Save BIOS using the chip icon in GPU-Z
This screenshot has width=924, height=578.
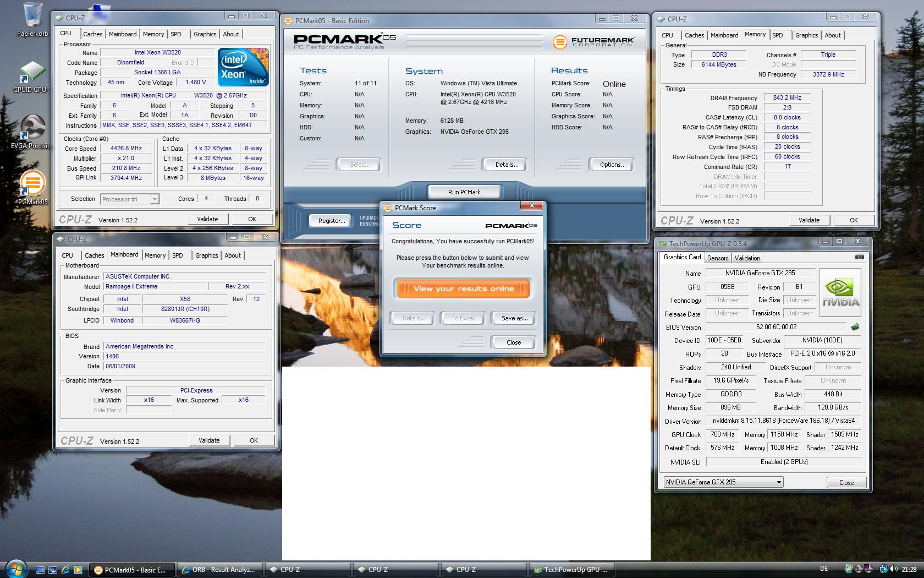[x=855, y=327]
